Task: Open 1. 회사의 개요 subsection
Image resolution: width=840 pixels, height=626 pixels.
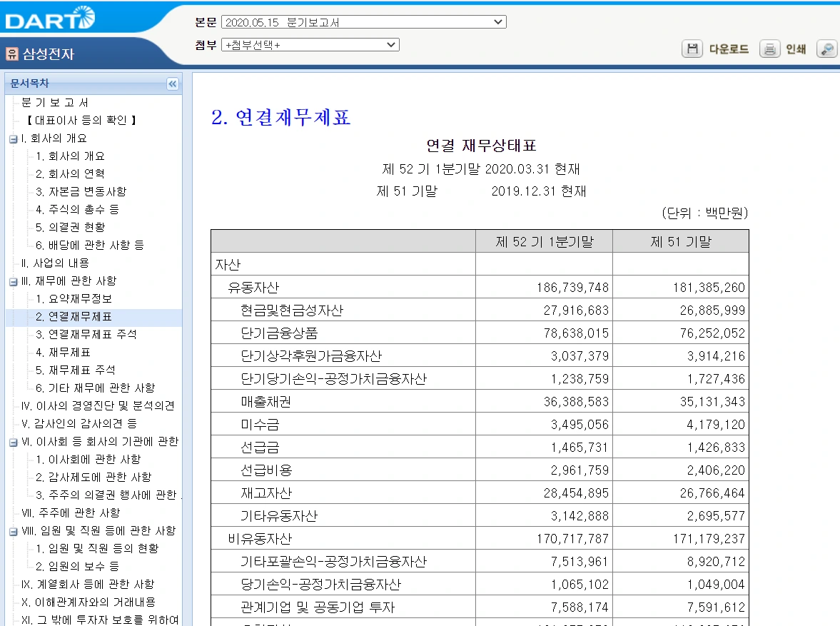Action: [70, 156]
